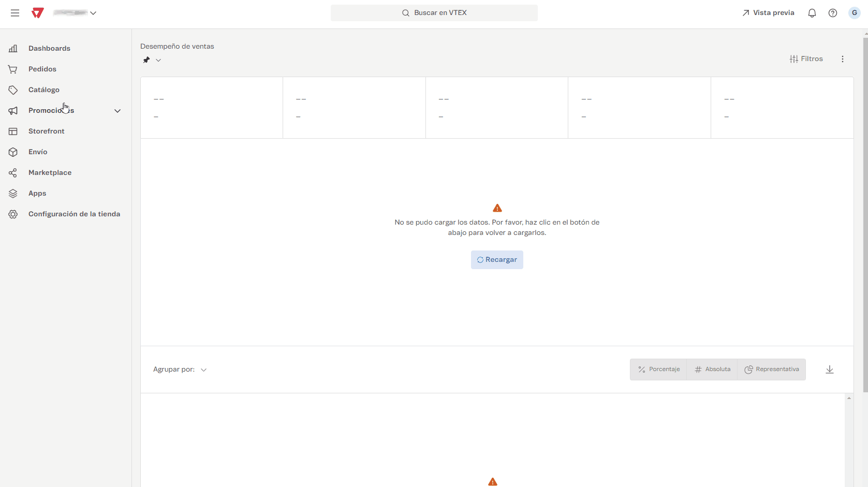This screenshot has width=868, height=487.
Task: Go to Pedidos in the sidebar
Action: pos(42,69)
